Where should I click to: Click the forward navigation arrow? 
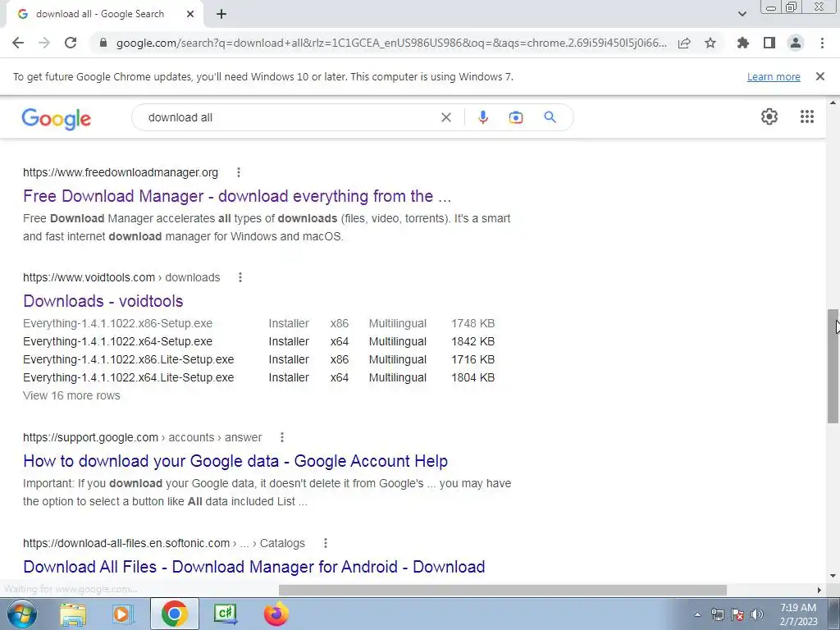coord(44,43)
